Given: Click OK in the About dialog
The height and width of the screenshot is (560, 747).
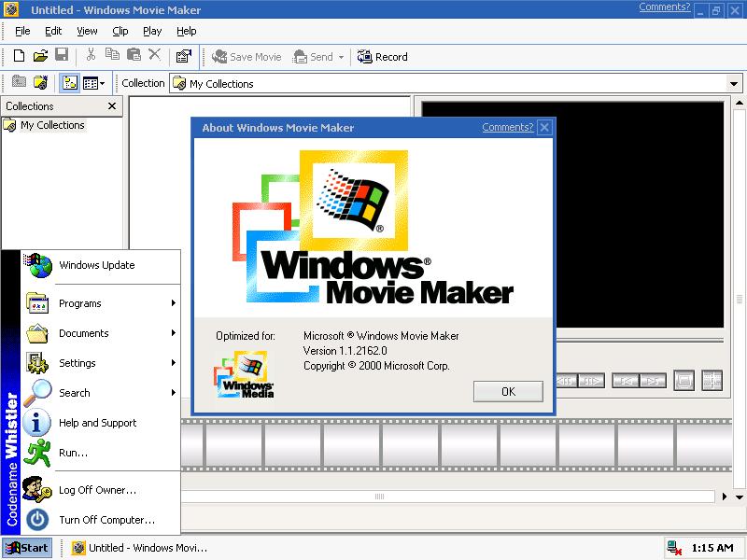Looking at the screenshot, I should [x=508, y=392].
